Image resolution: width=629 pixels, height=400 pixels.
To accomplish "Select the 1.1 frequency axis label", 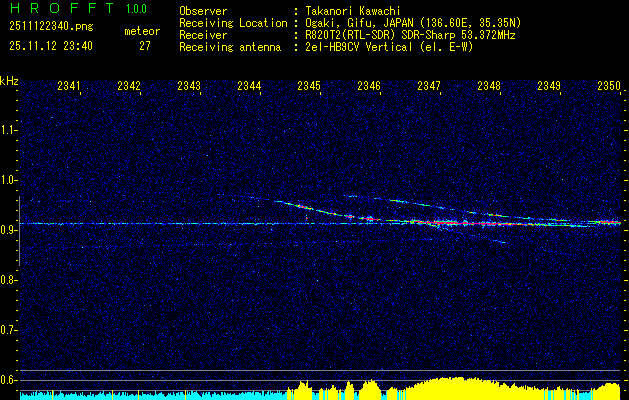I will tap(9, 130).
